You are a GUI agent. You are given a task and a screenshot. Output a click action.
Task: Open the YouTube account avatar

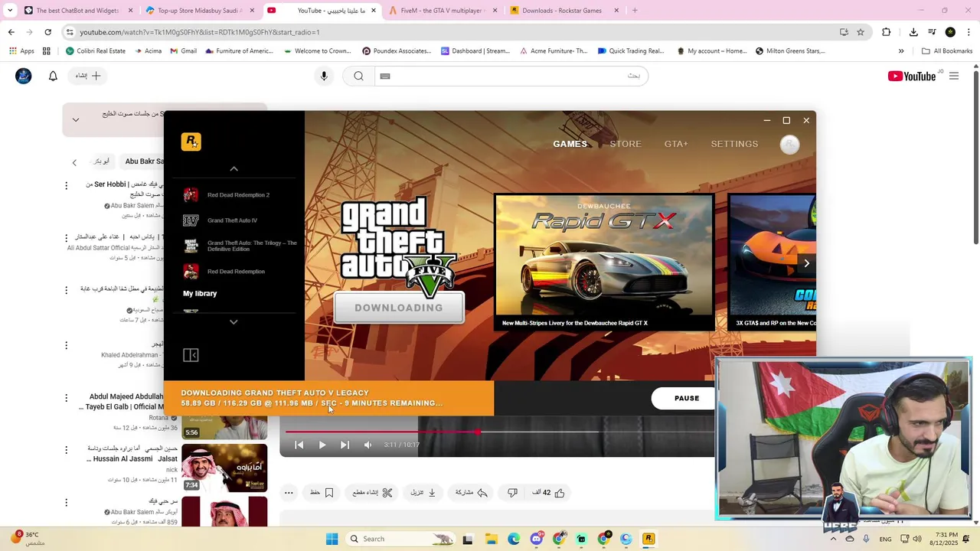[24, 76]
